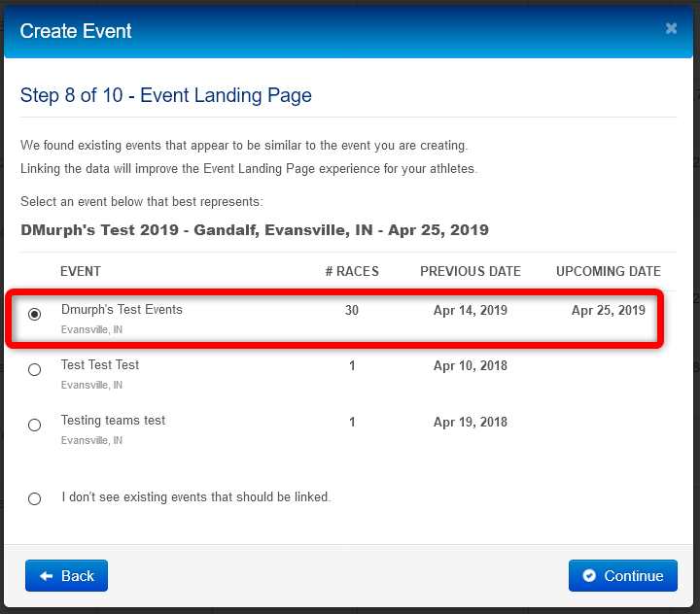This screenshot has height=614, width=700.
Task: Click the Apr 25, 2019 upcoming date
Action: (608, 311)
